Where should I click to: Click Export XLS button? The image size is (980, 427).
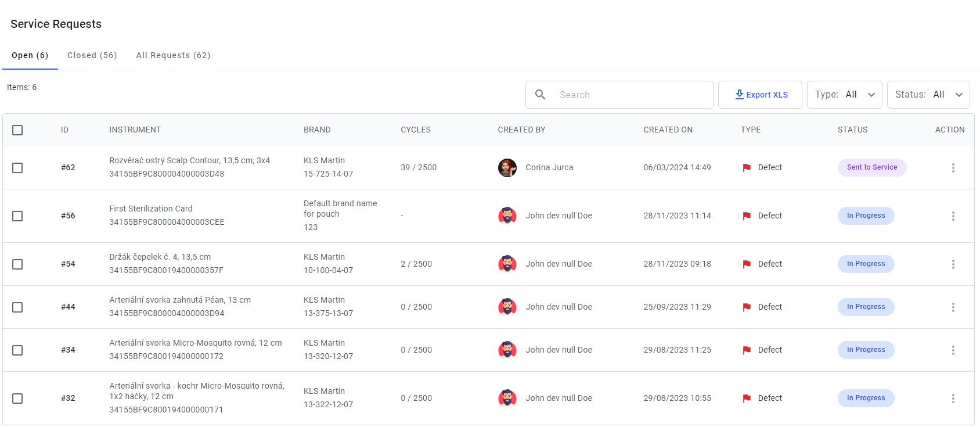click(760, 95)
